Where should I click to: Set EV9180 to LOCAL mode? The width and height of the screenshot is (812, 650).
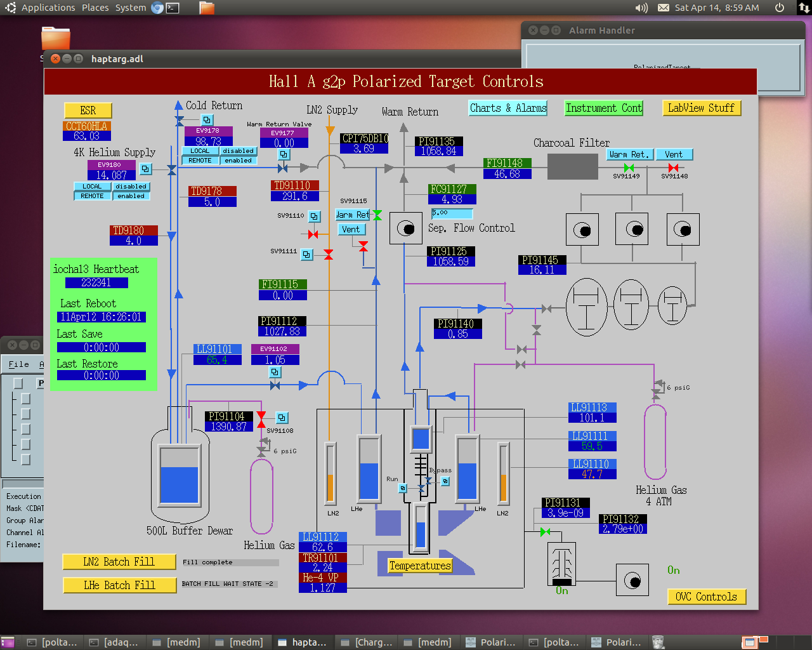tap(92, 187)
